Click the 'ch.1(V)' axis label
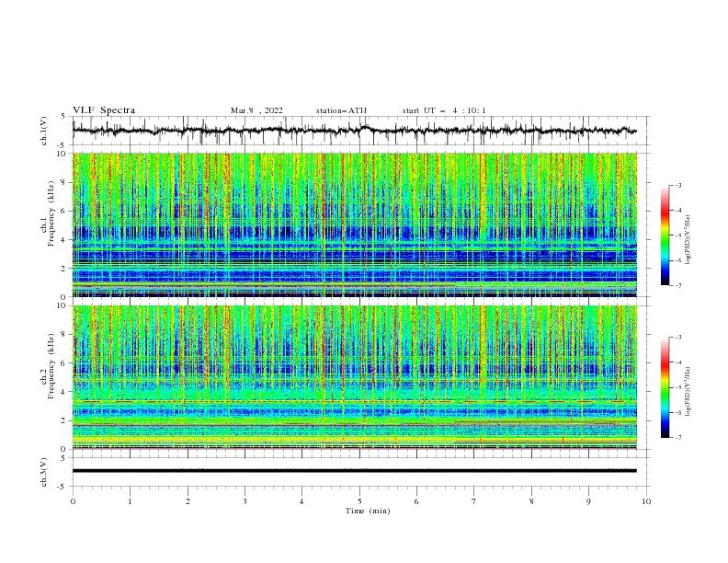728x563 pixels. click(x=44, y=131)
